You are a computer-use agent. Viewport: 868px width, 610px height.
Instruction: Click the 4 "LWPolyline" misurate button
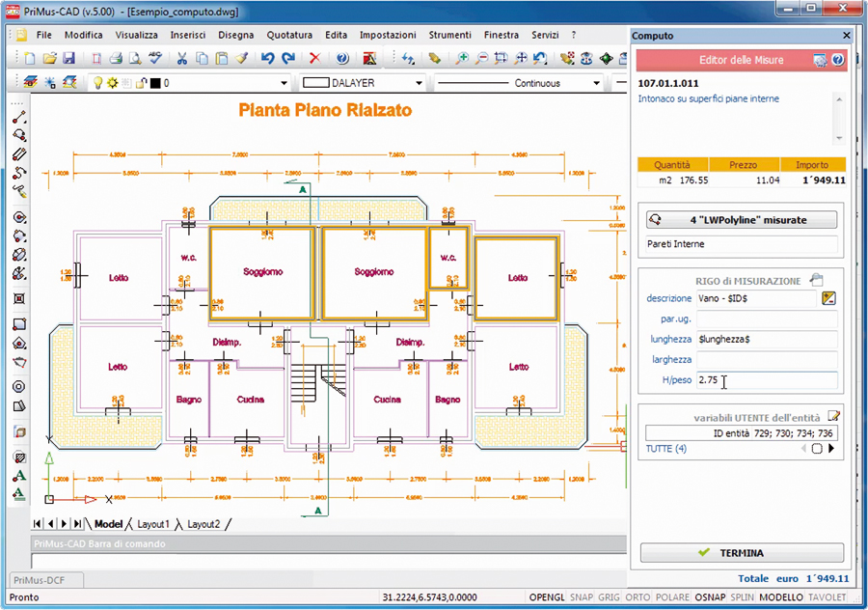click(742, 220)
